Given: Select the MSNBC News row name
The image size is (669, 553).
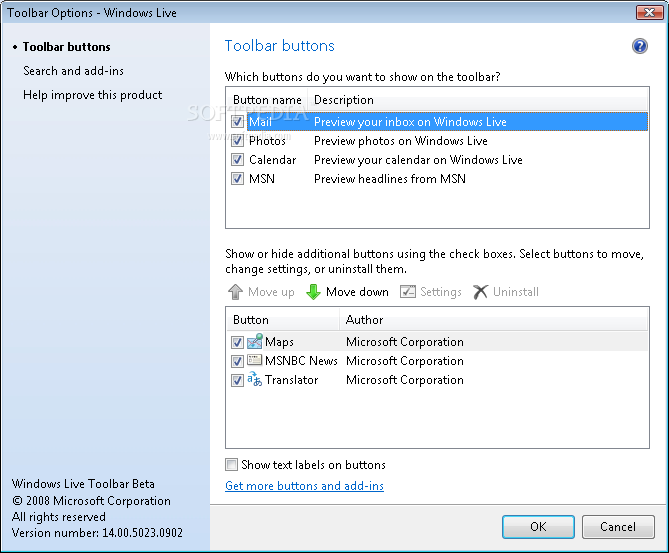Looking at the screenshot, I should 301,361.
